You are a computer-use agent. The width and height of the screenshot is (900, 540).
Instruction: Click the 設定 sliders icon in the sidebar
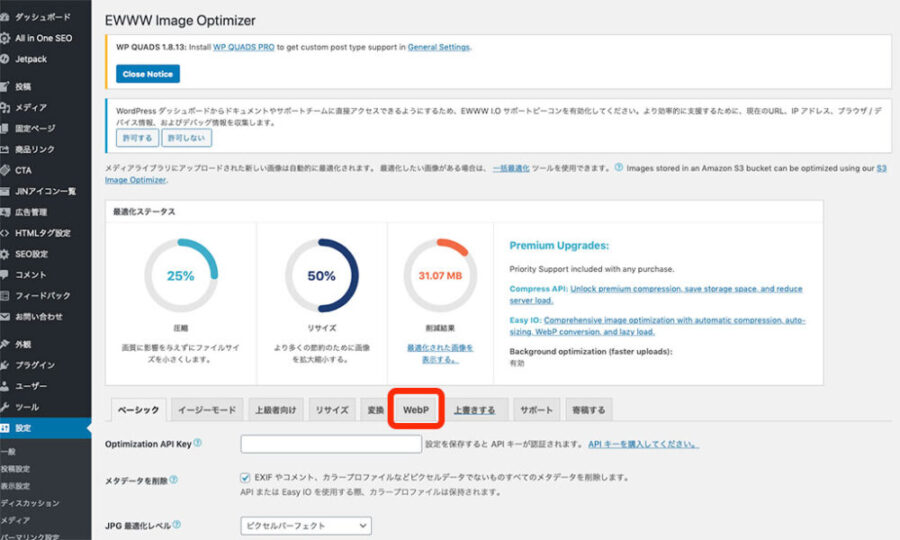tap(5, 428)
